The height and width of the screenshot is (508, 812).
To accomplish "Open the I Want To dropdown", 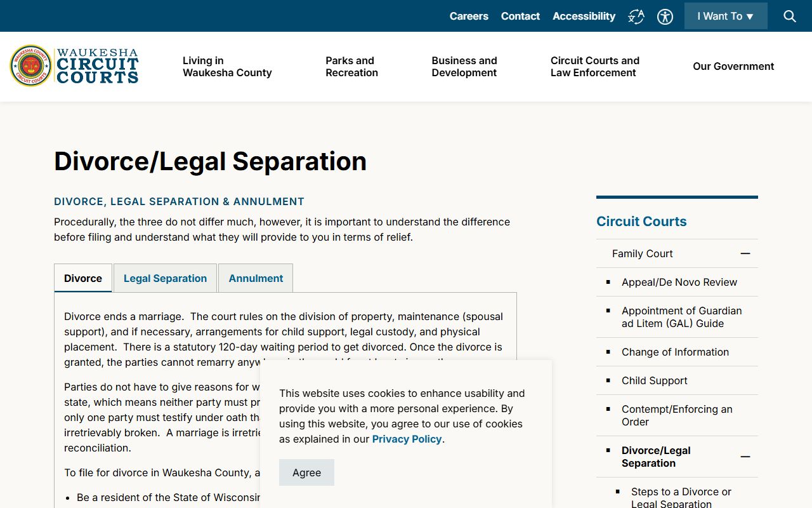I will pyautogui.click(x=726, y=16).
